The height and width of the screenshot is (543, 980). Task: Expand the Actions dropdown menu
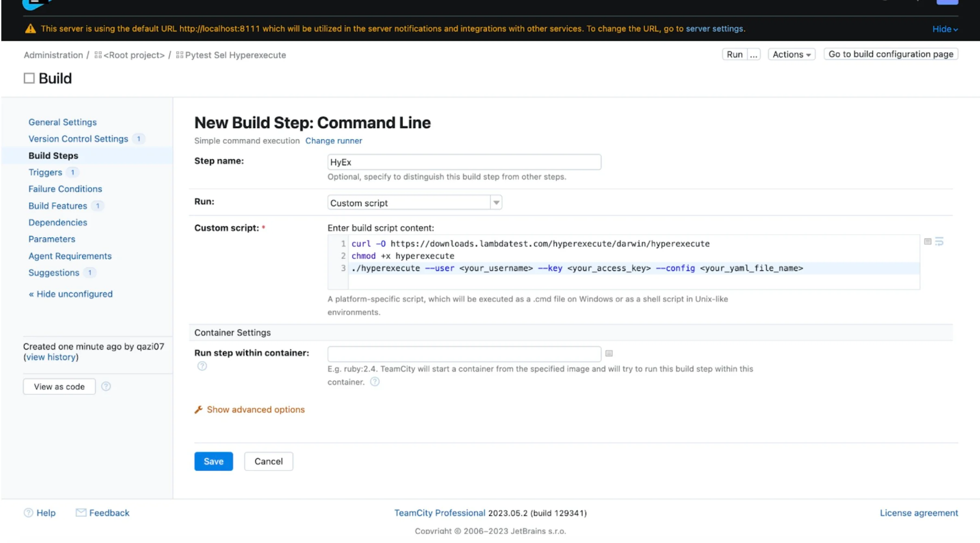pyautogui.click(x=791, y=54)
